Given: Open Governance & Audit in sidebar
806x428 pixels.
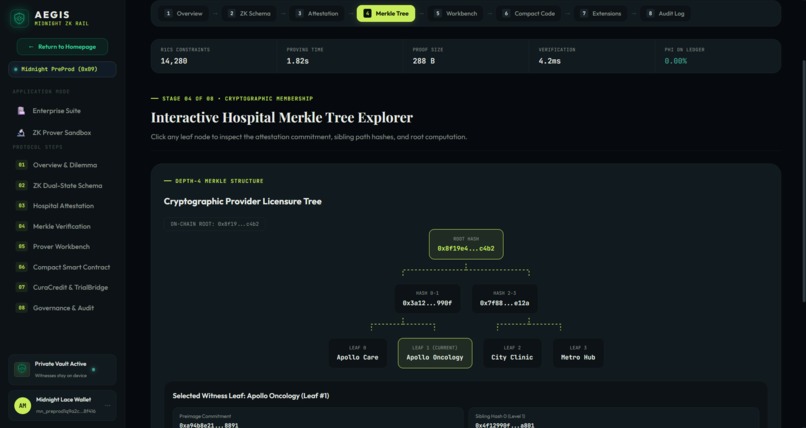Looking at the screenshot, I should click(62, 308).
